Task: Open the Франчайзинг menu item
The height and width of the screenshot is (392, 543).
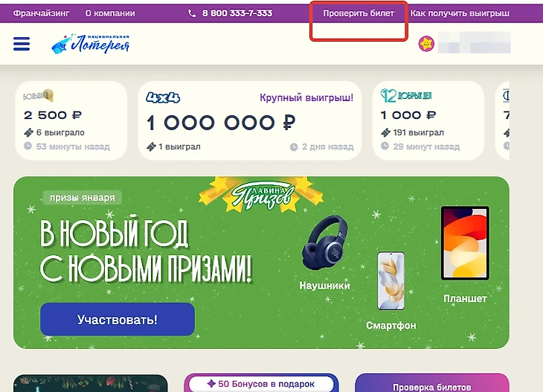Action: [x=41, y=13]
